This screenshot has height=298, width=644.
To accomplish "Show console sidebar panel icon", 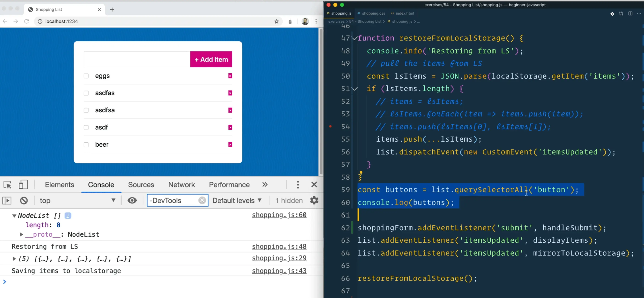I will point(7,201).
